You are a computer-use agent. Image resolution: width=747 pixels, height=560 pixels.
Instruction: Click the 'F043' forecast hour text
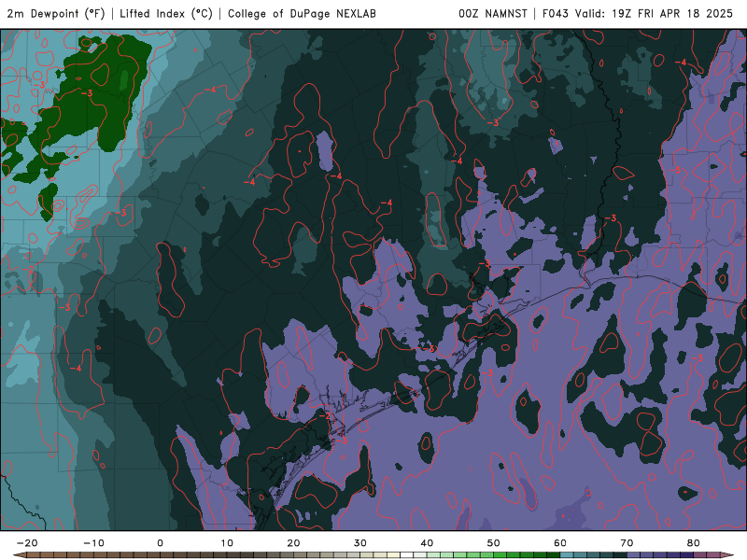[556, 14]
